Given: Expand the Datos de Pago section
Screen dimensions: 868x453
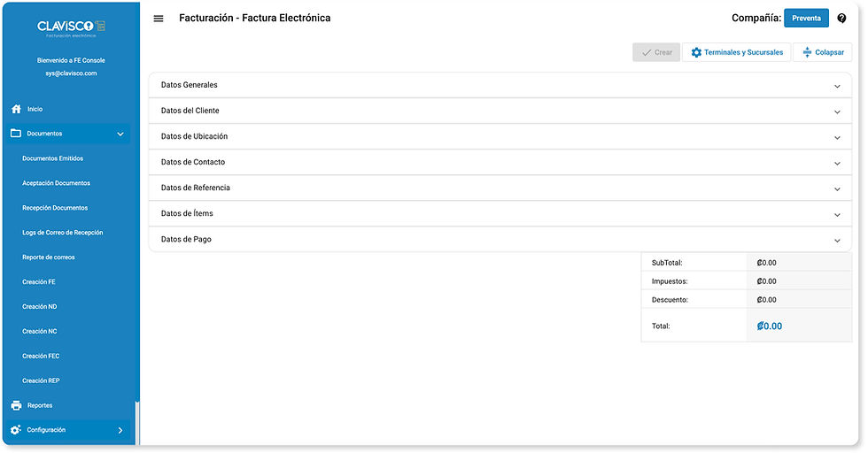Looking at the screenshot, I should 500,240.
